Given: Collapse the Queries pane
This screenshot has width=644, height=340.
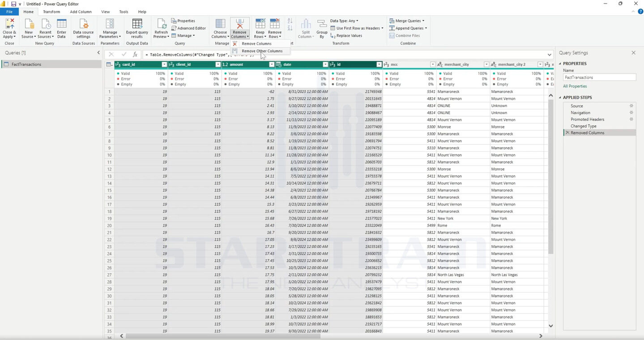Looking at the screenshot, I should pyautogui.click(x=98, y=53).
